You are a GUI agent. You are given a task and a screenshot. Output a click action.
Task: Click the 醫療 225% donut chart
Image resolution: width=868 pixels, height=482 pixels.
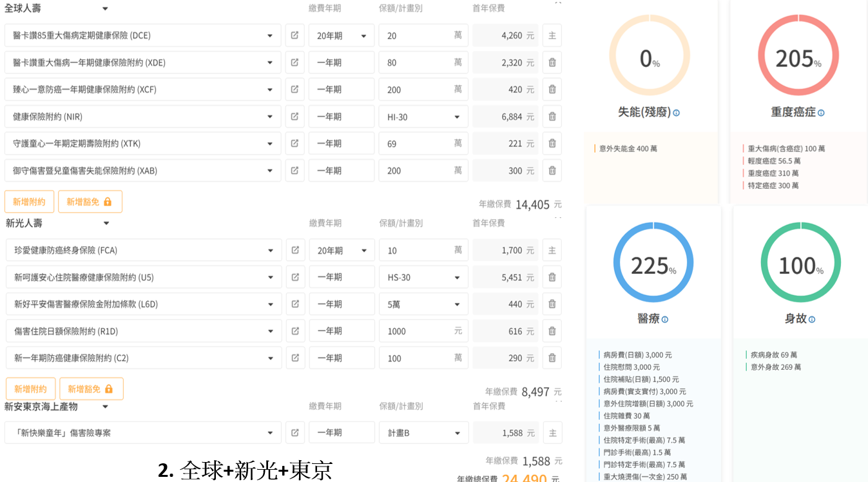coord(653,262)
